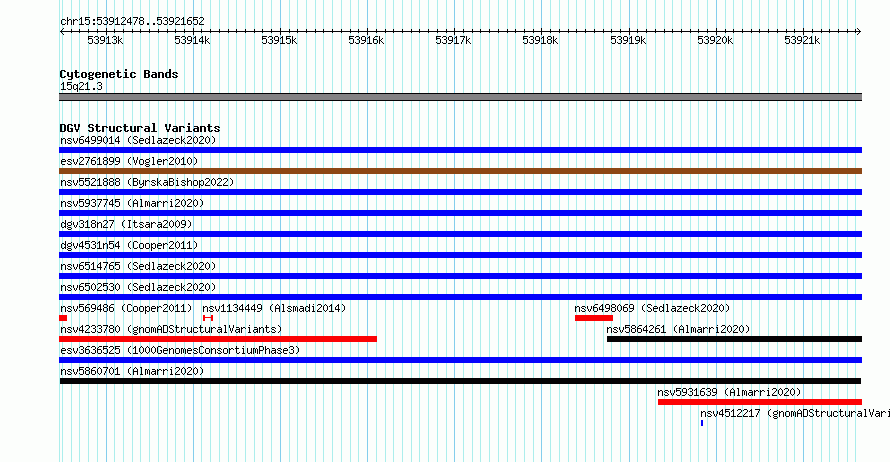The image size is (890, 462).
Task: Click the blue bar under nsv6502530
Action: coord(460,297)
